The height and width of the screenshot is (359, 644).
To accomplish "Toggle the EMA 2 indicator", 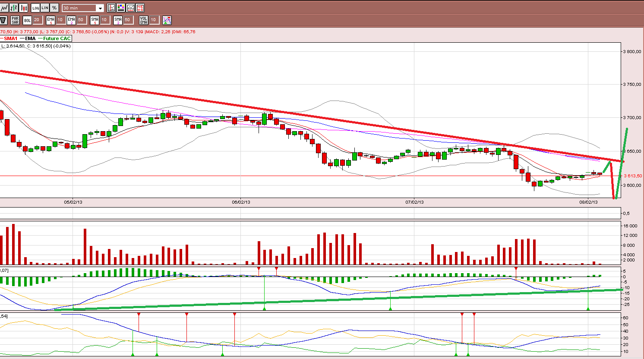I will pos(71,20).
